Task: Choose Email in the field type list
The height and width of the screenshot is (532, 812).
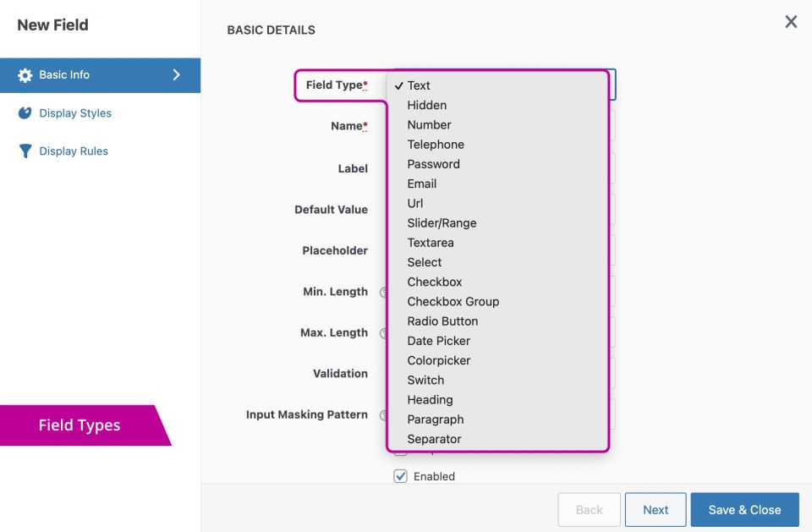Action: tap(422, 184)
